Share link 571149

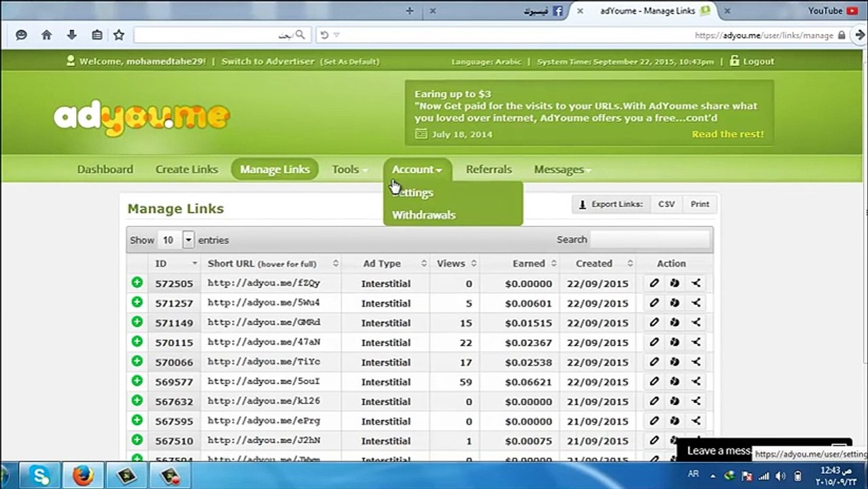[x=696, y=323]
